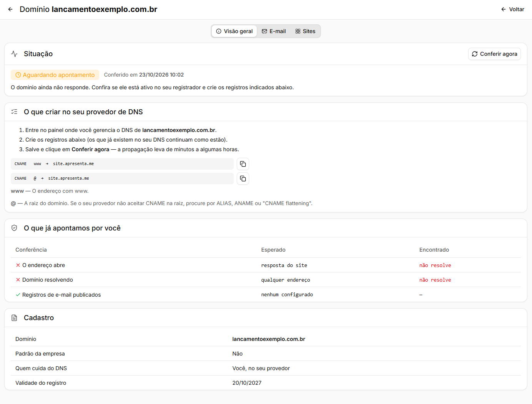Click the 'O endereço abre' row label
The width and height of the screenshot is (532, 404).
click(x=43, y=265)
